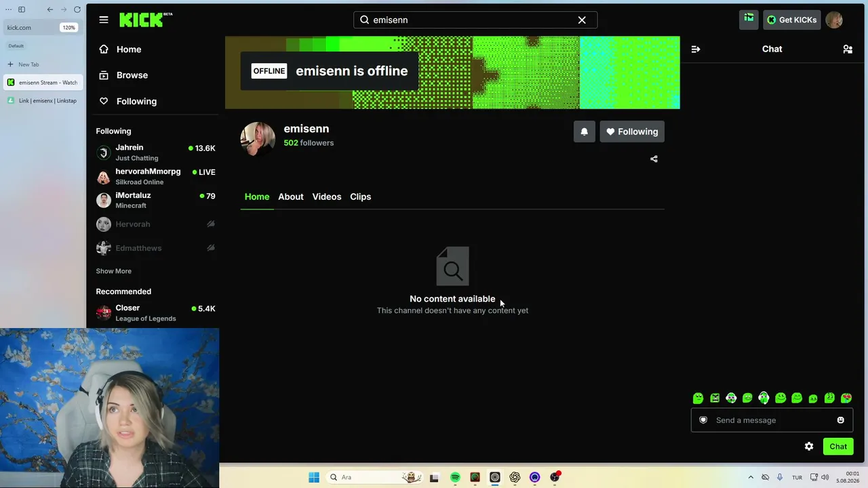This screenshot has height=488, width=868.
Task: Open the offline Hervorah channel
Action: pos(156,224)
